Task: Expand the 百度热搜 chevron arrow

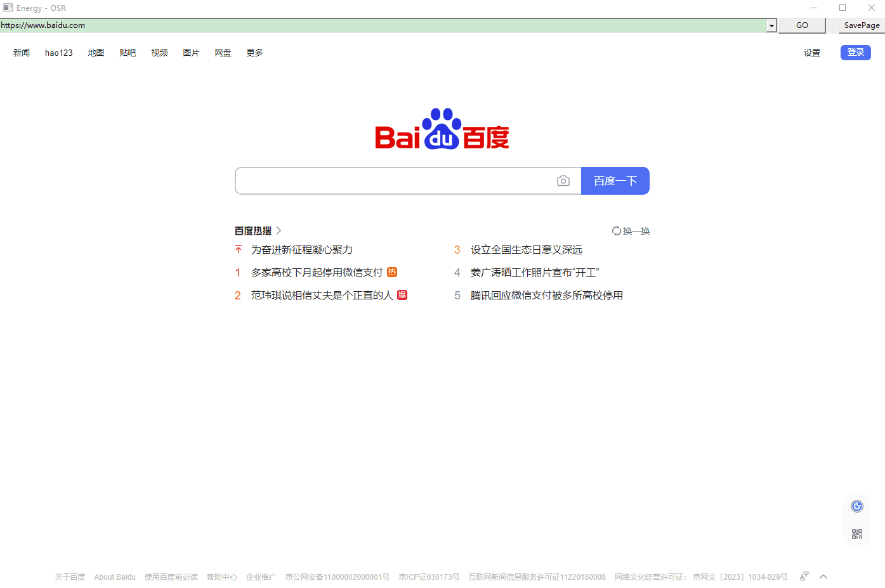Action: (279, 230)
